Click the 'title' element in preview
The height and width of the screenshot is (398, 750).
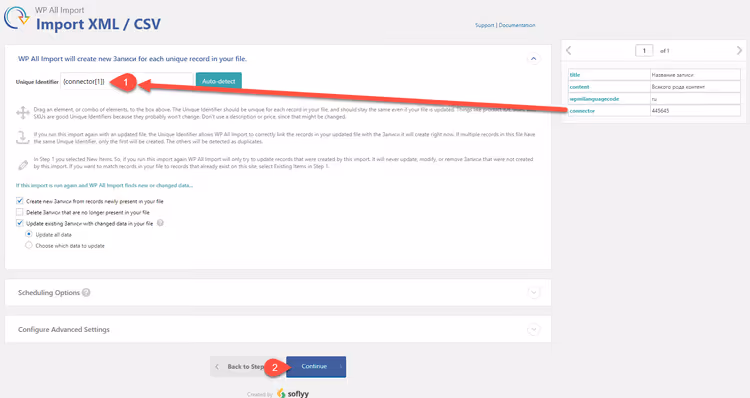click(575, 75)
